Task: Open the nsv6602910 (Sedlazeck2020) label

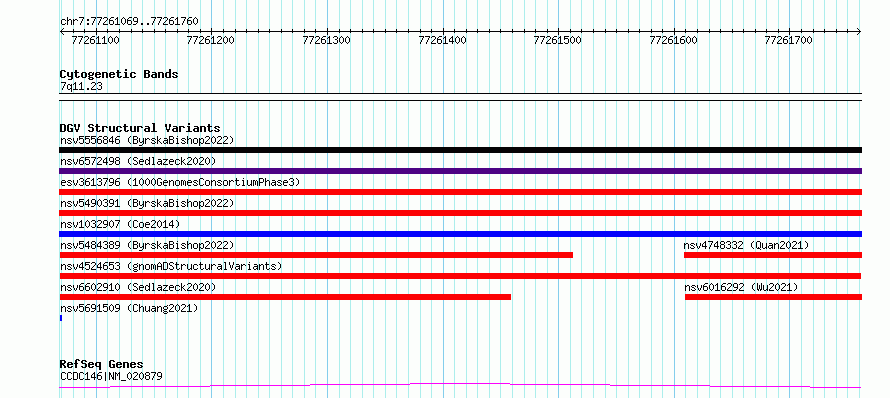Action: (138, 287)
